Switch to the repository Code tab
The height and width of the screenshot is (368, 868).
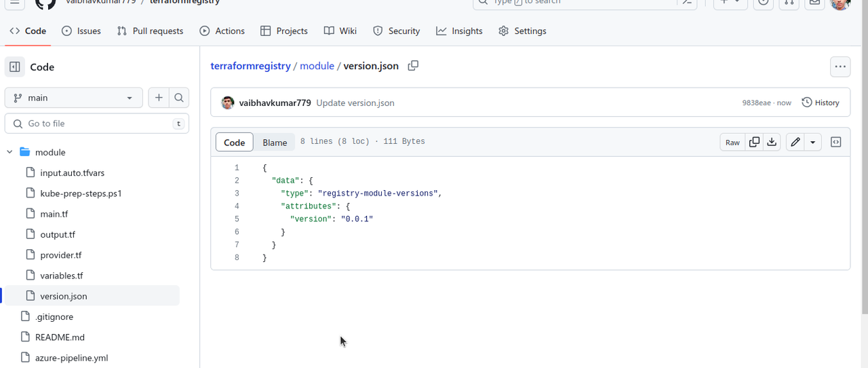pyautogui.click(x=28, y=31)
